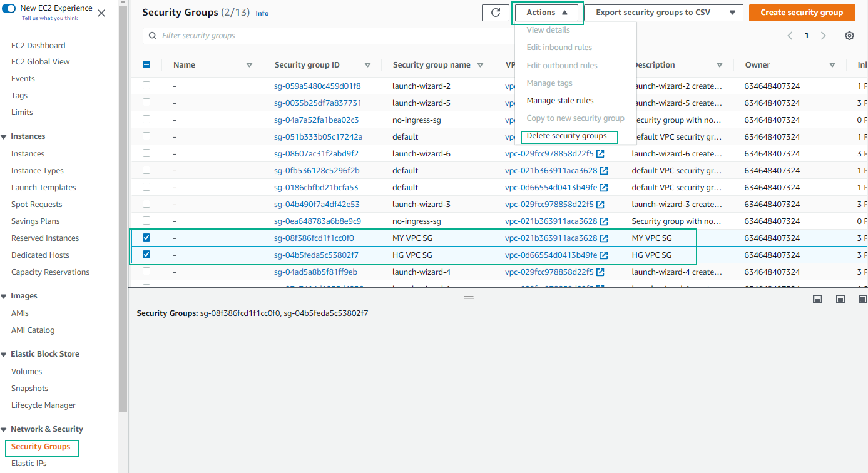This screenshot has width=868, height=473.
Task: Click Create security group button
Action: tap(802, 13)
